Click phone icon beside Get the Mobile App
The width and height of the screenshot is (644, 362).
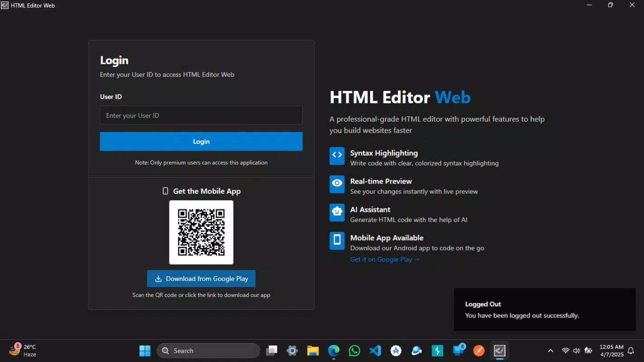tap(166, 191)
